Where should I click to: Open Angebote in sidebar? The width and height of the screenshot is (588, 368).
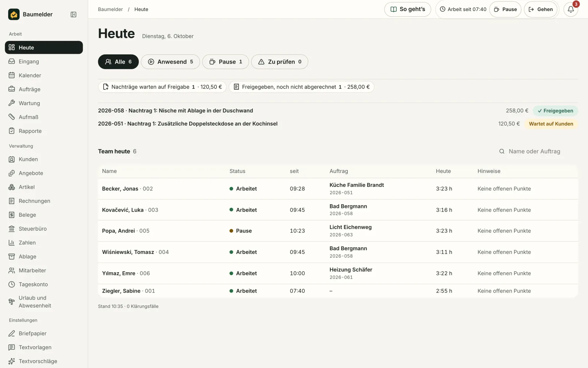[x=44, y=173]
